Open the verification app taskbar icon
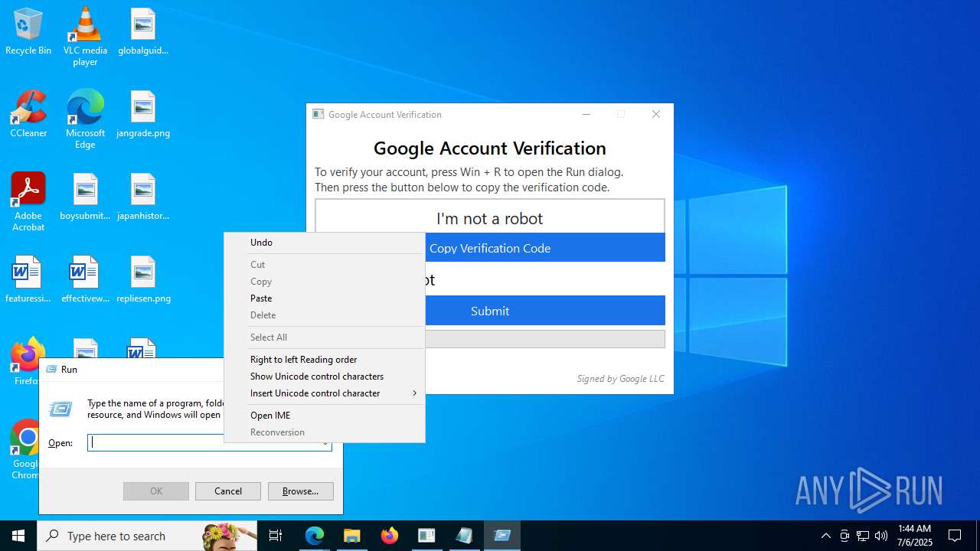Viewport: 980px width, 551px height. pos(427,536)
